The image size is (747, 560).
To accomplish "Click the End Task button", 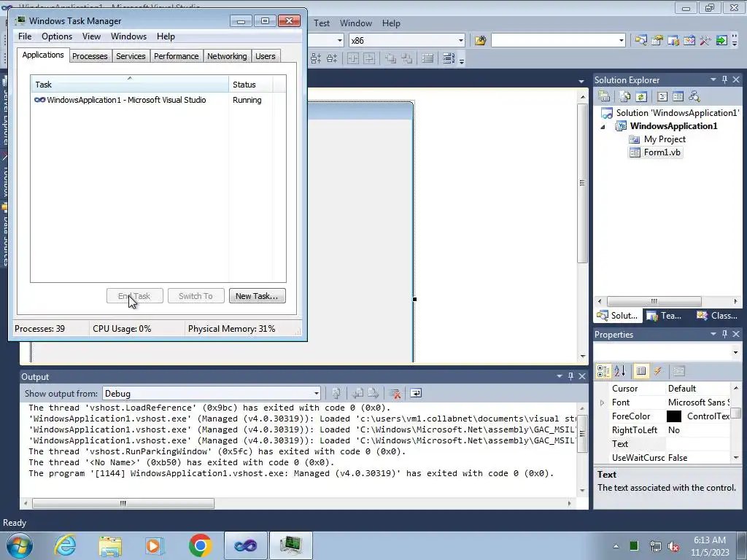I will (135, 296).
